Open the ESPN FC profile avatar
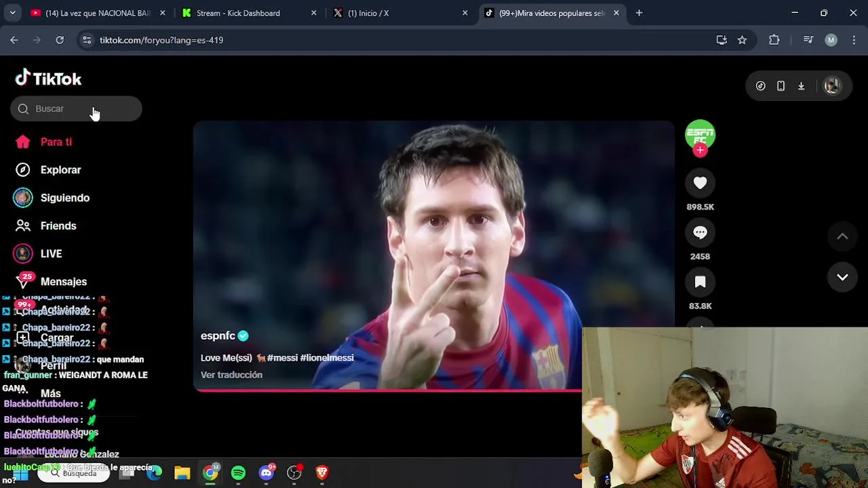 (x=700, y=134)
